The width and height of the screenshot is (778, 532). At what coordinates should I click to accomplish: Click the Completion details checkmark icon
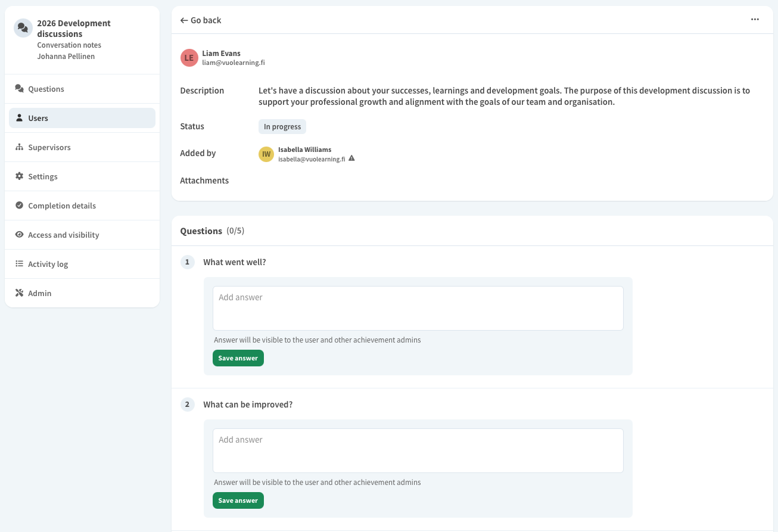pos(19,206)
